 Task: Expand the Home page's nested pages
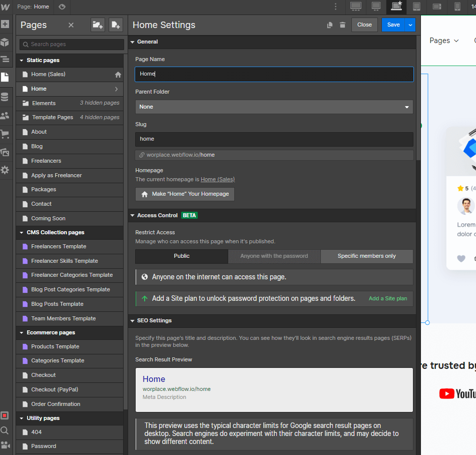(x=117, y=89)
